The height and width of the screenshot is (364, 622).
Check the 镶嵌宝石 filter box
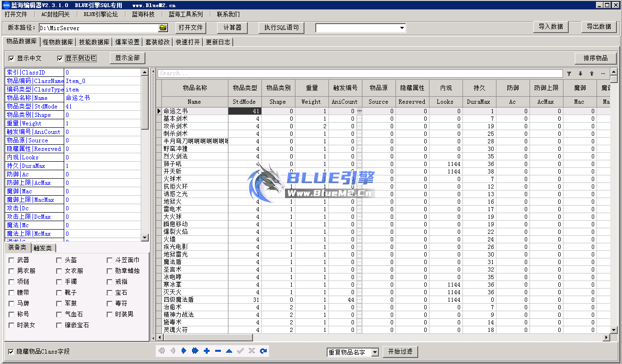point(59,325)
